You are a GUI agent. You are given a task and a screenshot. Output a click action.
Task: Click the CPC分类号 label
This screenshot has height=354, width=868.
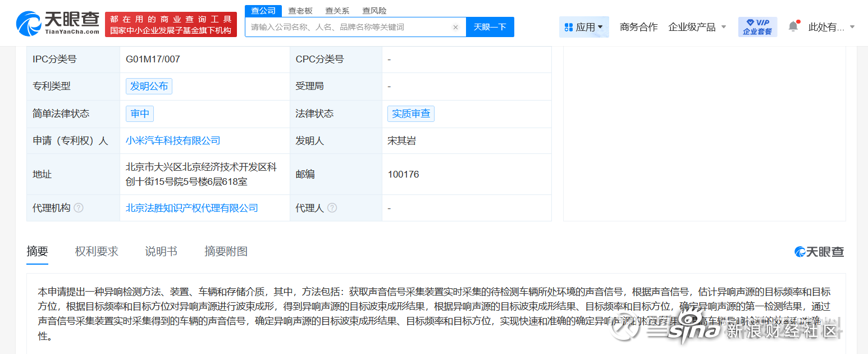pos(319,59)
